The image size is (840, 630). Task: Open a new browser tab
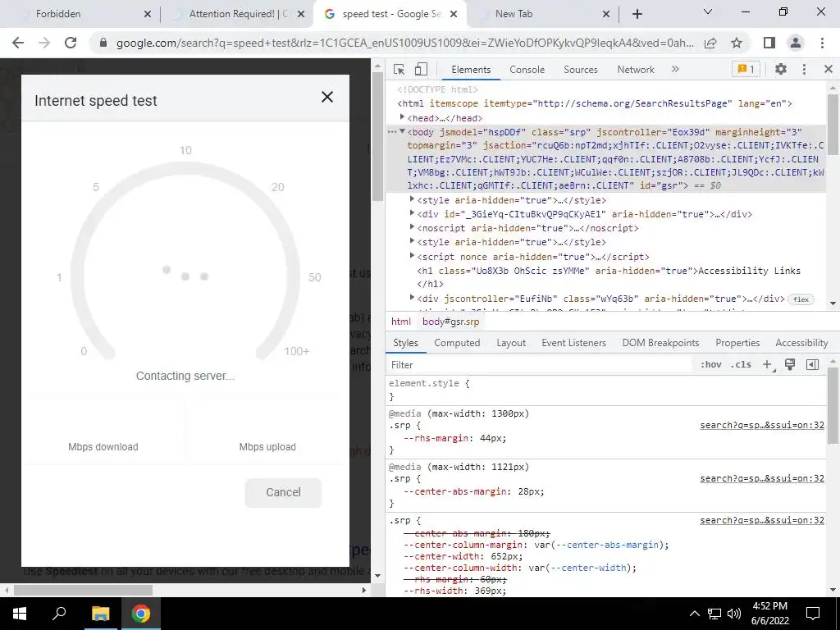(637, 14)
